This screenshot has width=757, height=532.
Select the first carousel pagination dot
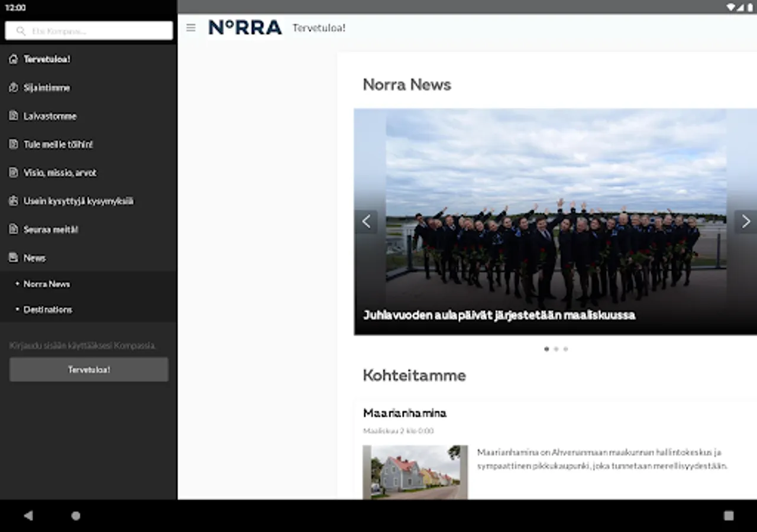(546, 349)
